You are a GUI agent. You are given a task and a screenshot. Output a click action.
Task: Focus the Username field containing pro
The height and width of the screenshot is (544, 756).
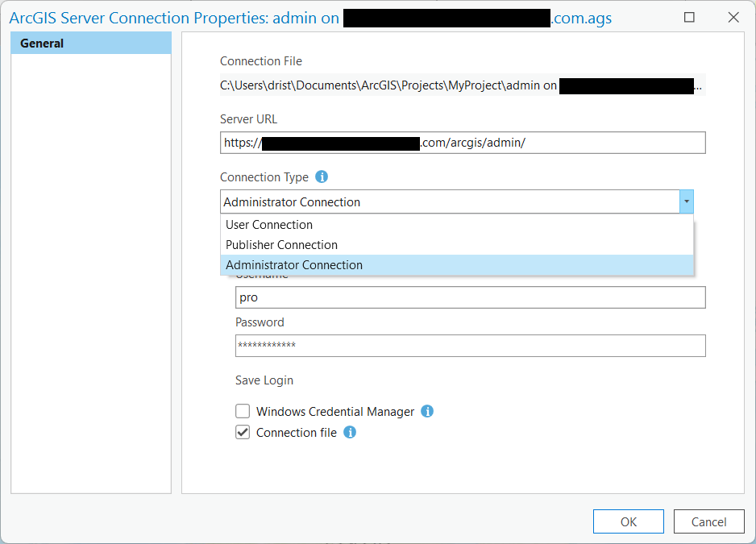(470, 297)
